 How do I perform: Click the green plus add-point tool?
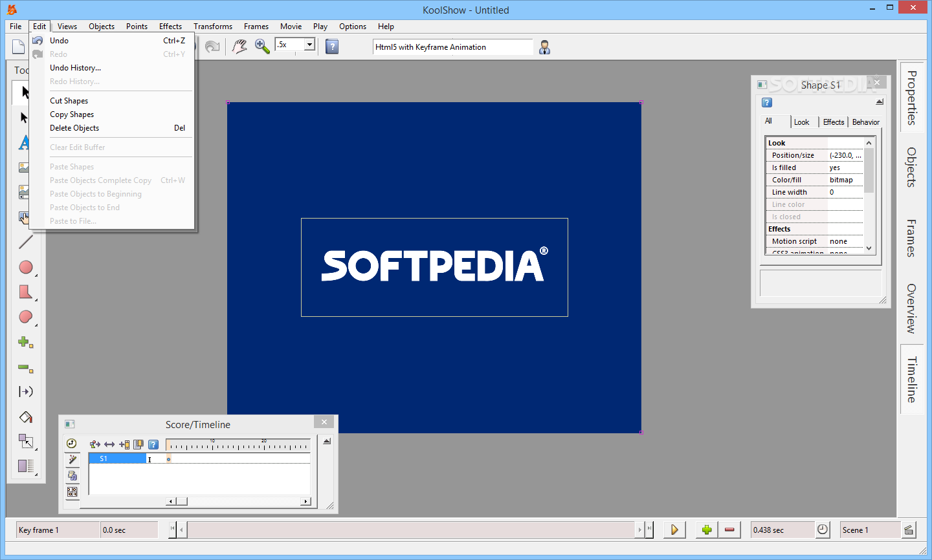pos(26,342)
